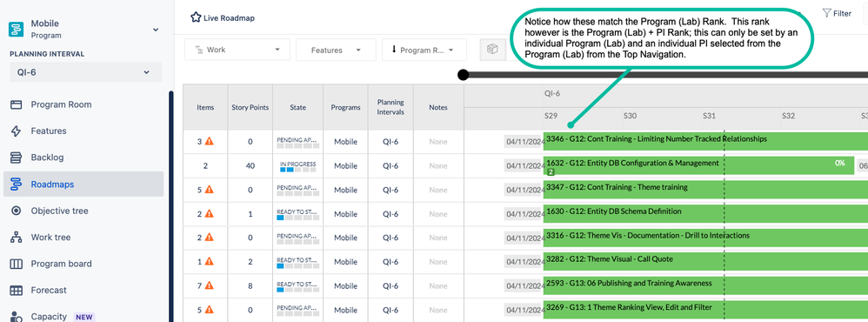This screenshot has width=868, height=322.
Task: Click the story points value 40
Action: 250,165
